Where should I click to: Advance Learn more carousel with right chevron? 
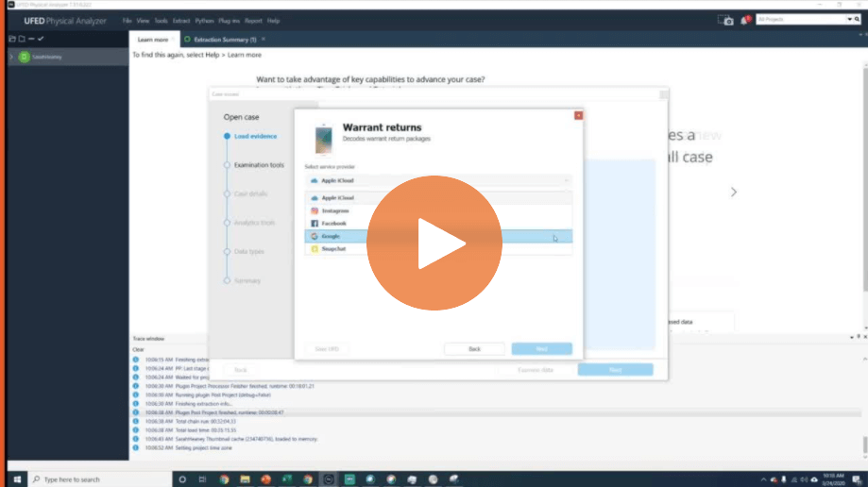pos(734,192)
